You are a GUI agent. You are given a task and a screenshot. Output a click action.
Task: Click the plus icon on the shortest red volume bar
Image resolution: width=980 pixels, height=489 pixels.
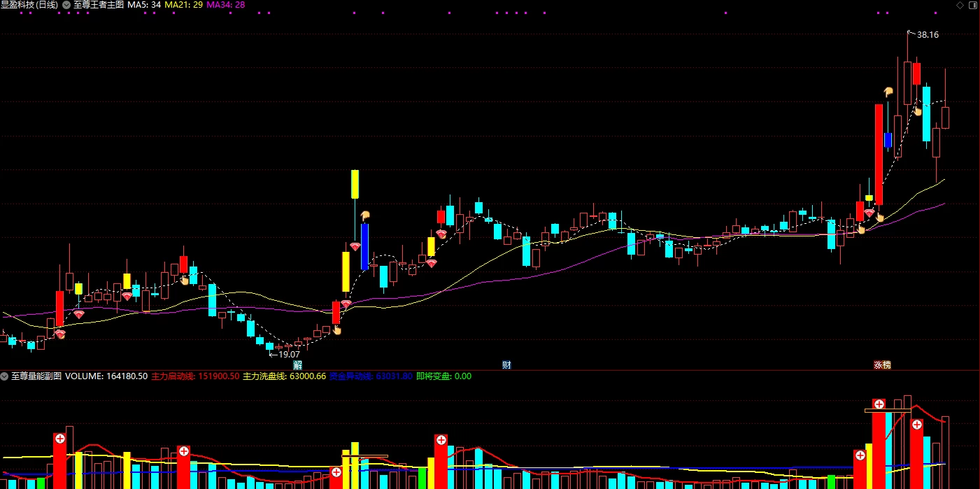pos(336,473)
